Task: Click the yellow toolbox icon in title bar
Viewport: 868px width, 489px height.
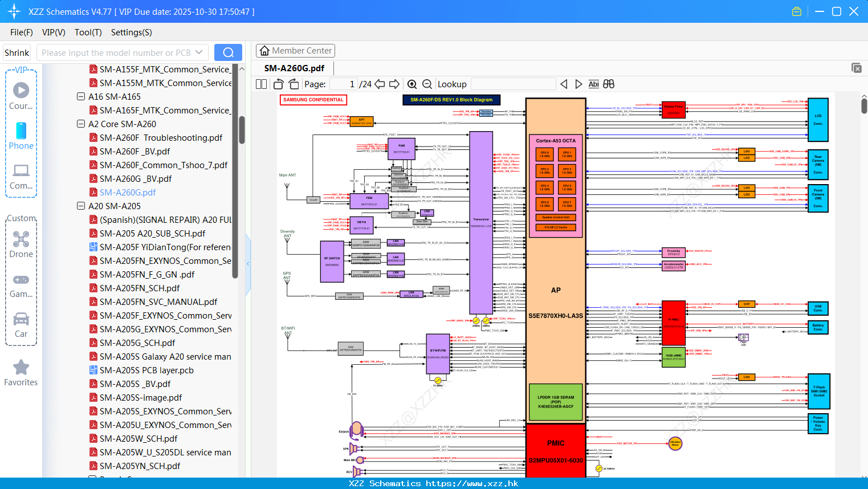Action: [797, 11]
